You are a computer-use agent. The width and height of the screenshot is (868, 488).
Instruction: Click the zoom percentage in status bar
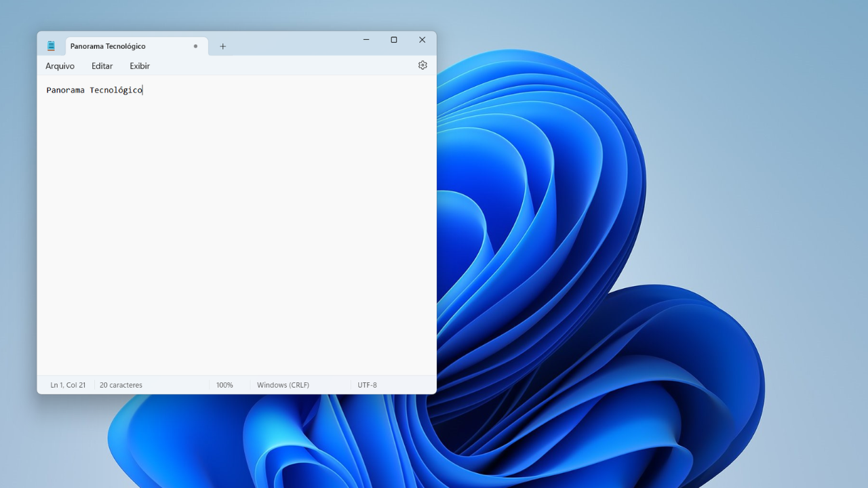pyautogui.click(x=224, y=384)
